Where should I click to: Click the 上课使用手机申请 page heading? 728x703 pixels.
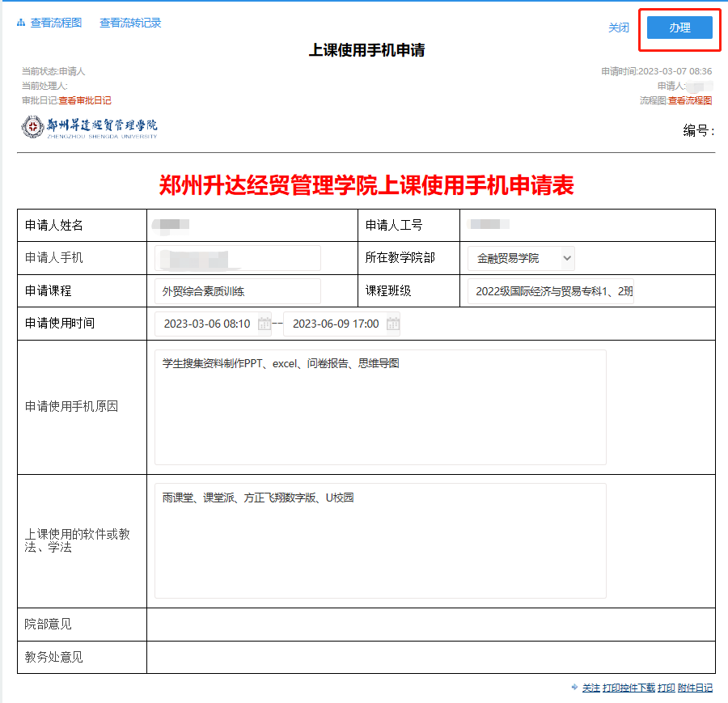(366, 50)
